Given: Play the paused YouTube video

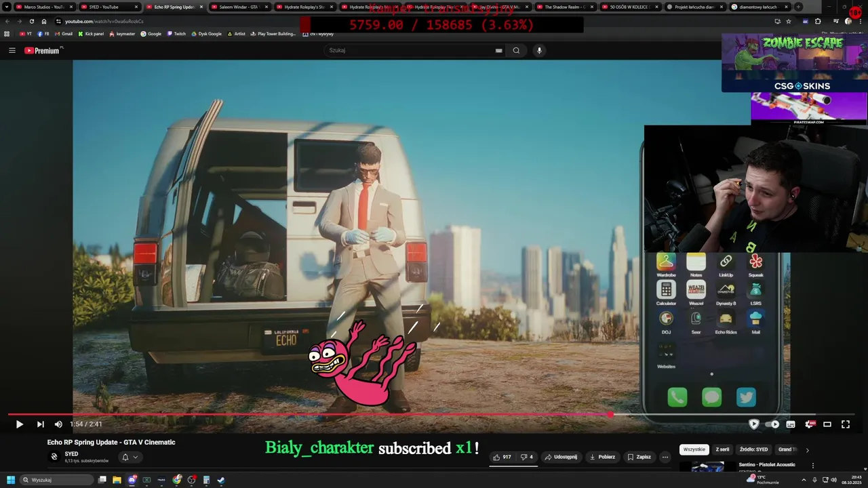Looking at the screenshot, I should pyautogui.click(x=19, y=424).
